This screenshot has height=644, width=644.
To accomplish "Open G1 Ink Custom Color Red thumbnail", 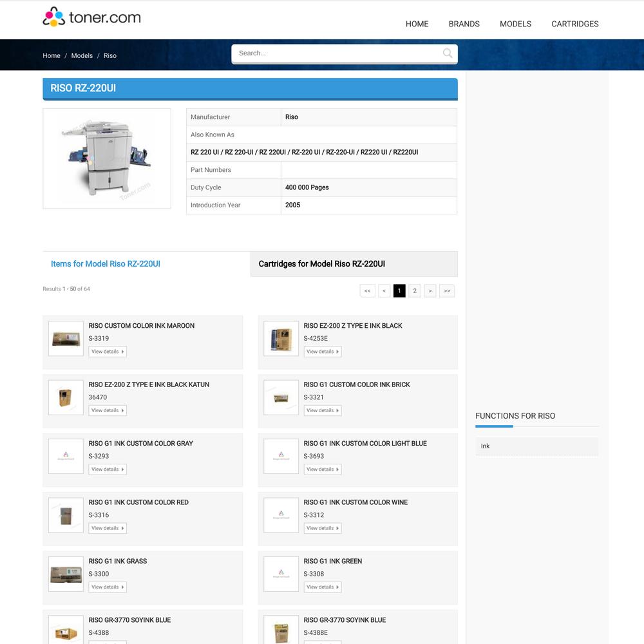I will (x=66, y=515).
